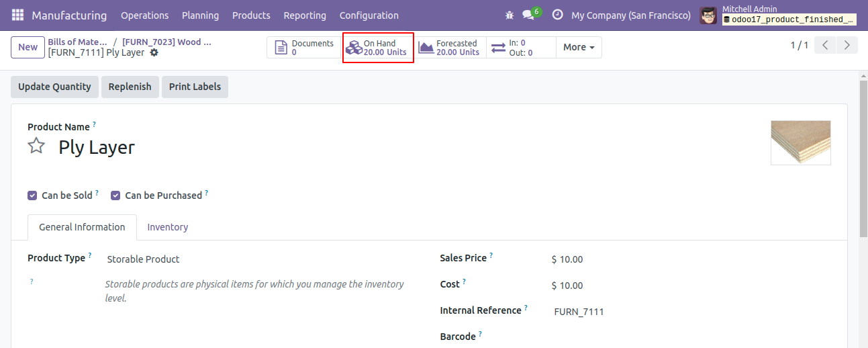
Task: Click the gear icon beside Ply Layer breadcrumb
Action: 154,52
